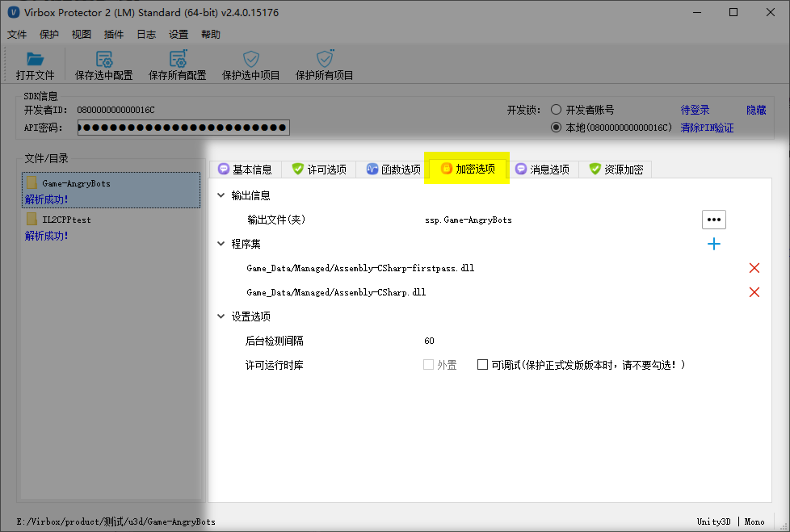The width and height of the screenshot is (790, 532).
Task: Click the developer ID 080000000000016C text
Action: 116,110
